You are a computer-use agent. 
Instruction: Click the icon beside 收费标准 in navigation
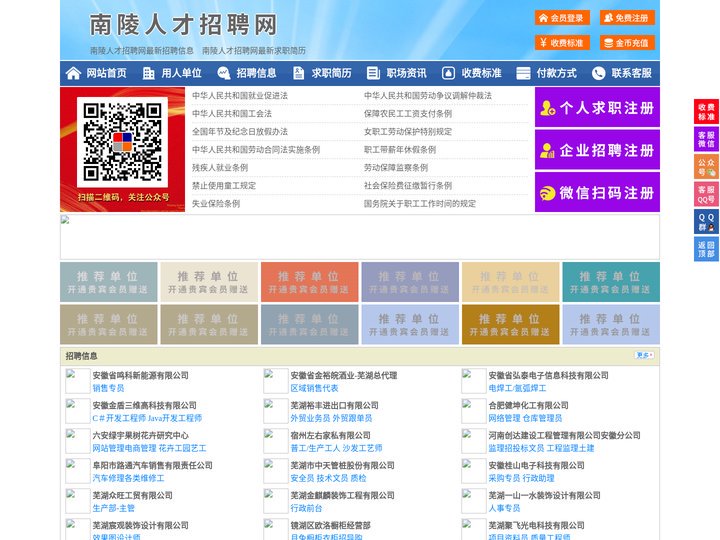point(448,73)
